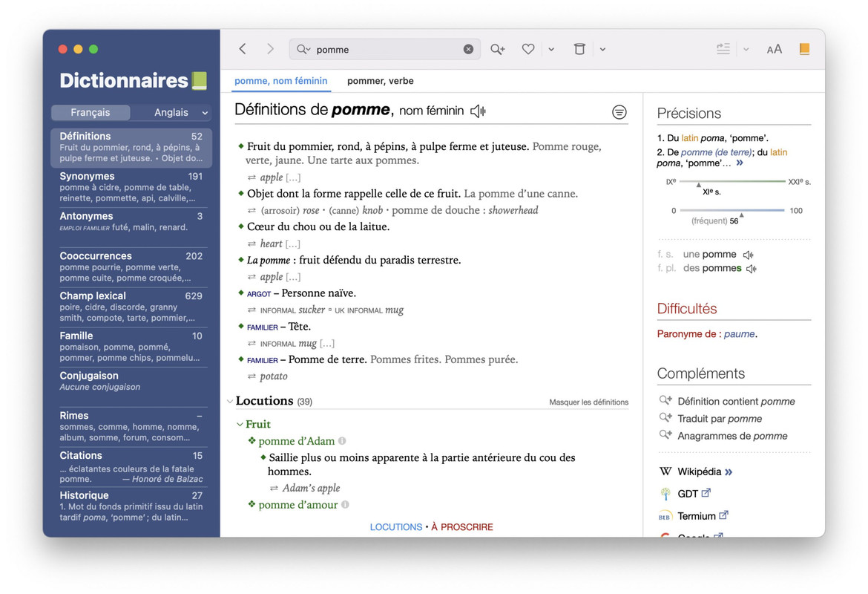Collapse the Locutions section chevron
This screenshot has height=594, width=868.
pyautogui.click(x=230, y=401)
